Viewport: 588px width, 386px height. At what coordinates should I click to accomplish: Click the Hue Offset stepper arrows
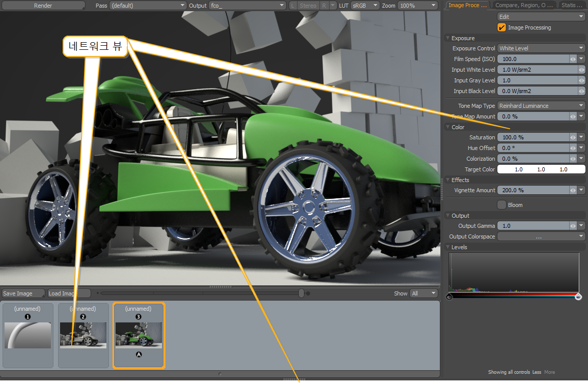pos(573,148)
